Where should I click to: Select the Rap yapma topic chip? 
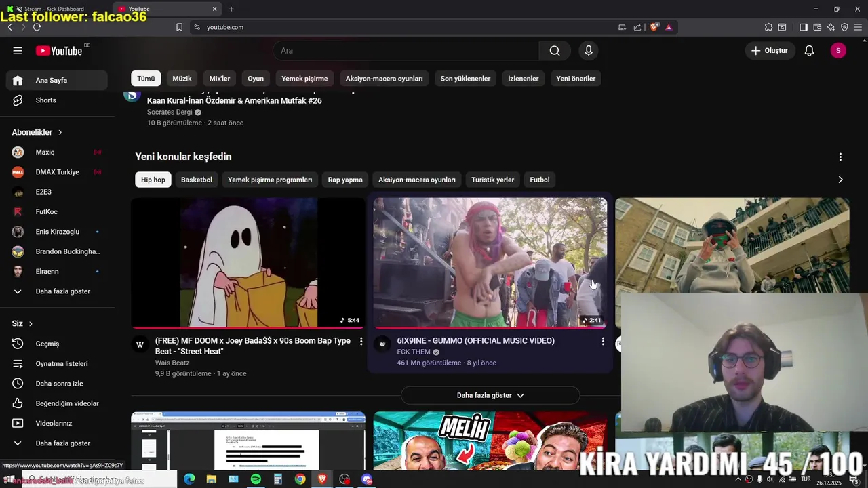pyautogui.click(x=345, y=180)
